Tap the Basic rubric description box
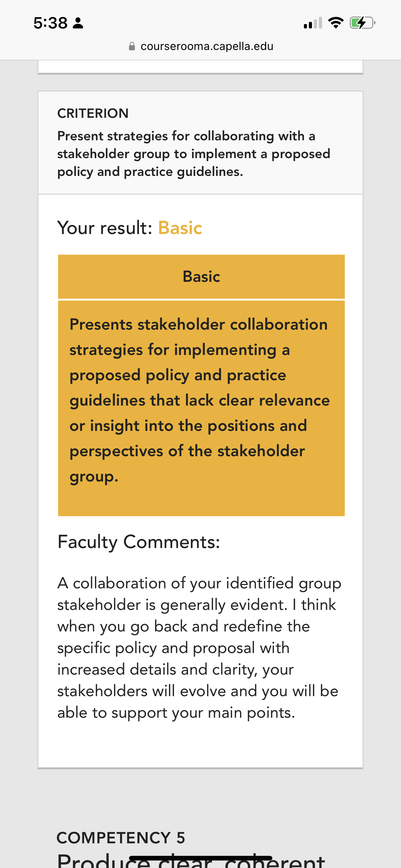 201,408
